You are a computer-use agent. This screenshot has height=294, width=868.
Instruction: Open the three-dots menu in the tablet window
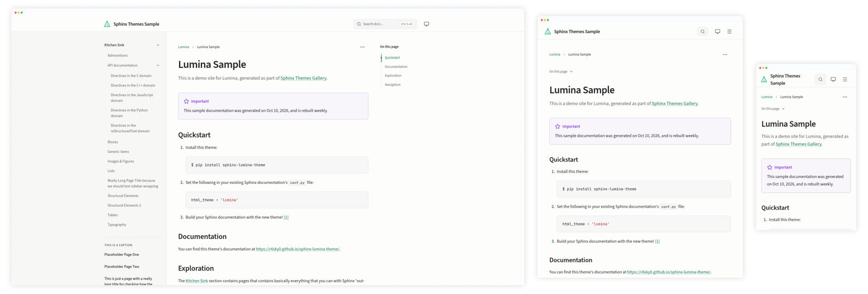725,55
